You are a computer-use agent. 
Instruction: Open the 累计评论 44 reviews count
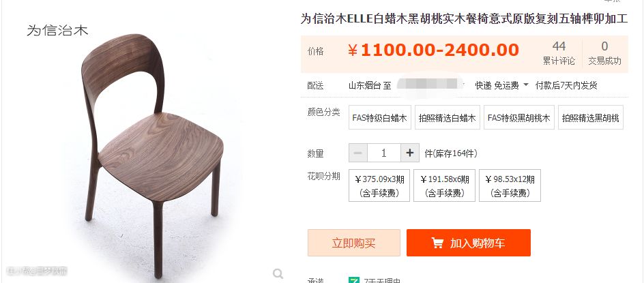click(559, 53)
